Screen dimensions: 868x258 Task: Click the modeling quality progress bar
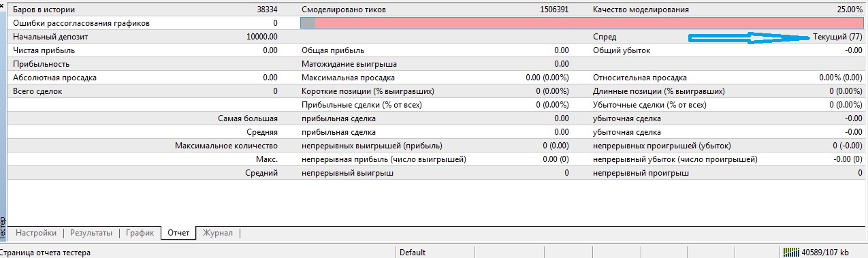tap(581, 23)
